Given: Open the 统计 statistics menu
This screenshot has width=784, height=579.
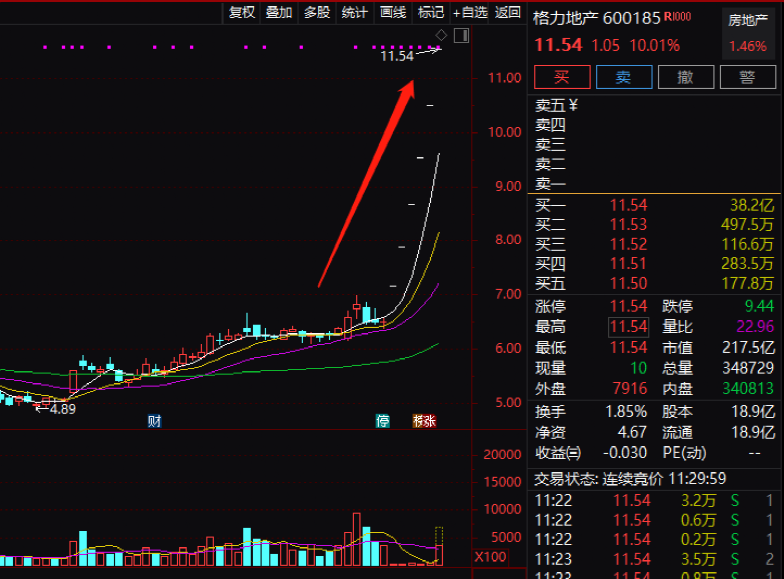Looking at the screenshot, I should (354, 12).
